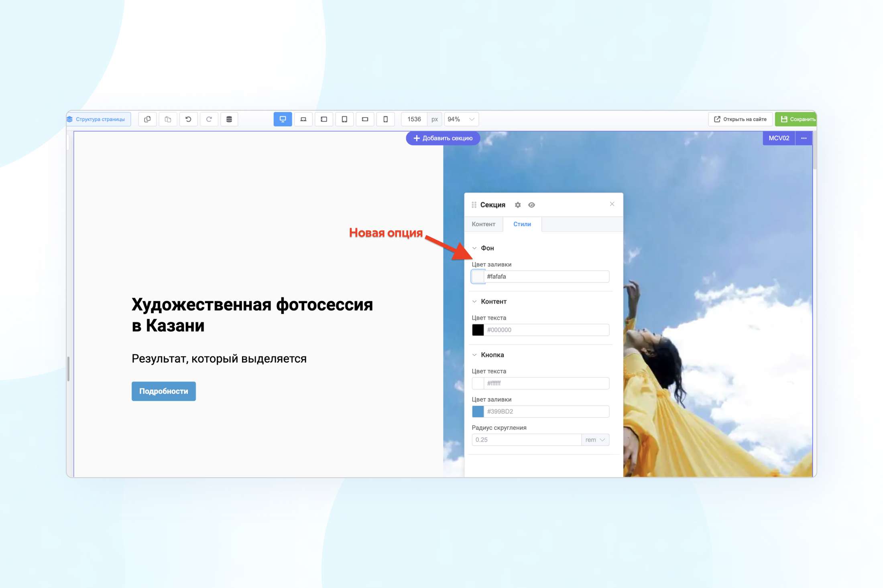Select desktop monitor viewport

coord(283,119)
